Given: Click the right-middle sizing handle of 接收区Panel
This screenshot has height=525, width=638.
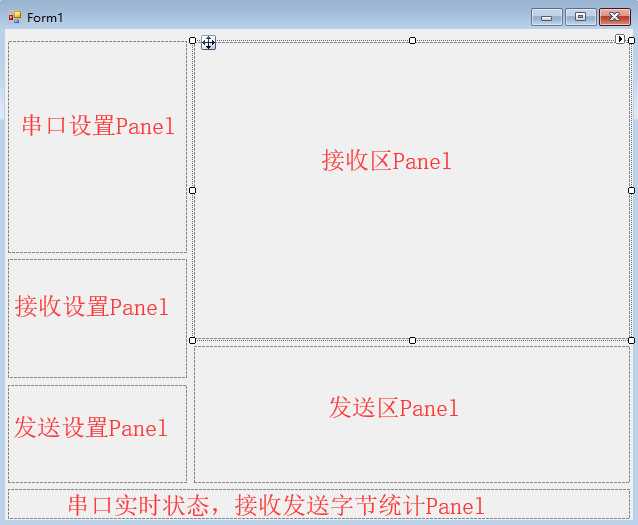Looking at the screenshot, I should (631, 190).
